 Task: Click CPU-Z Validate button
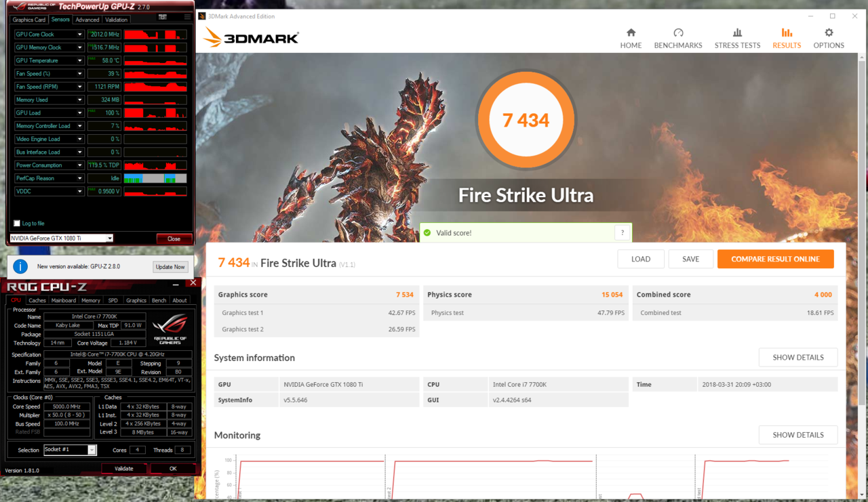click(x=124, y=469)
